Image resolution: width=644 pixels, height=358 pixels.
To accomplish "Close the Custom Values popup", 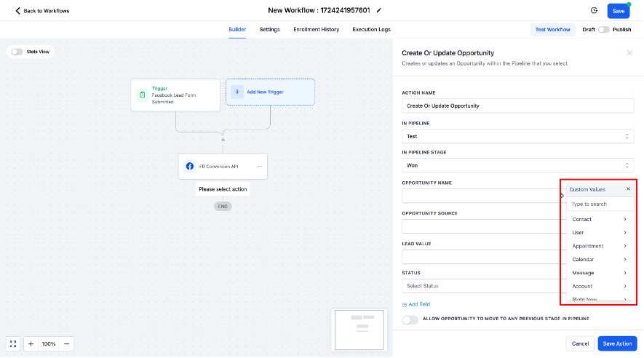I will click(628, 188).
